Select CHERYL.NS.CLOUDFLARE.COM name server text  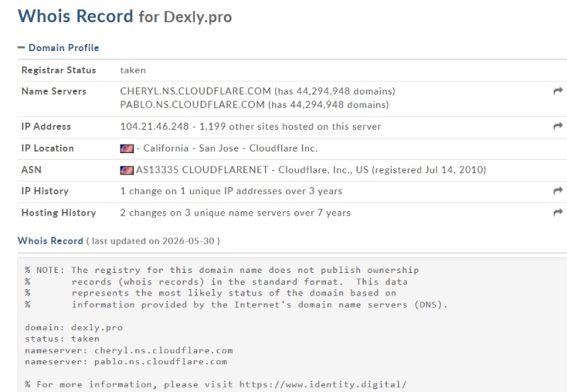click(196, 91)
